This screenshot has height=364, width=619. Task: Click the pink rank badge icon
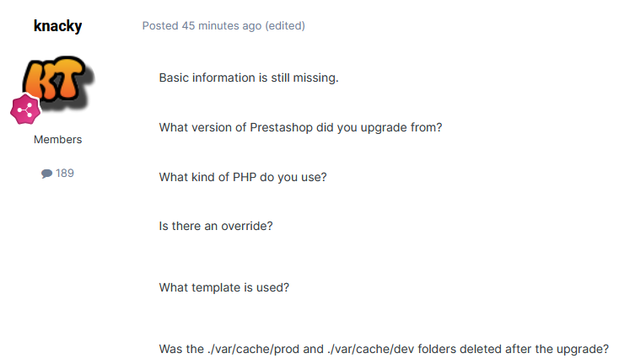tap(25, 110)
